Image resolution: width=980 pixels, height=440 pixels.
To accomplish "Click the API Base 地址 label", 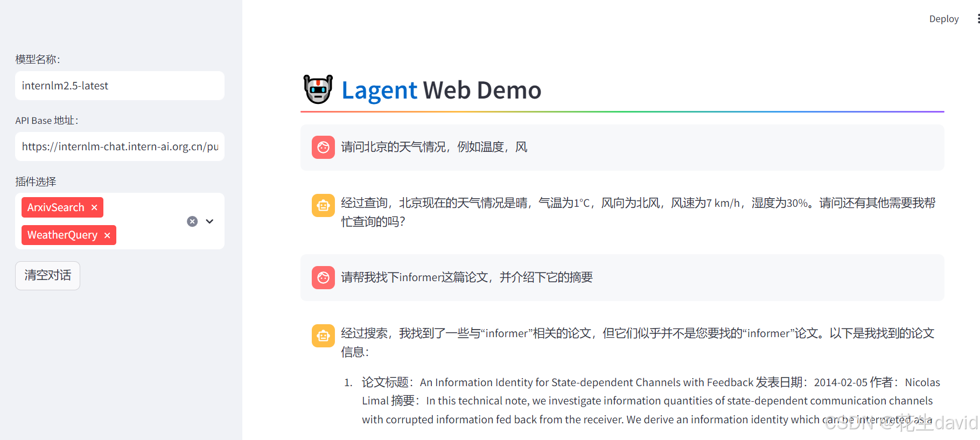I will pos(47,121).
